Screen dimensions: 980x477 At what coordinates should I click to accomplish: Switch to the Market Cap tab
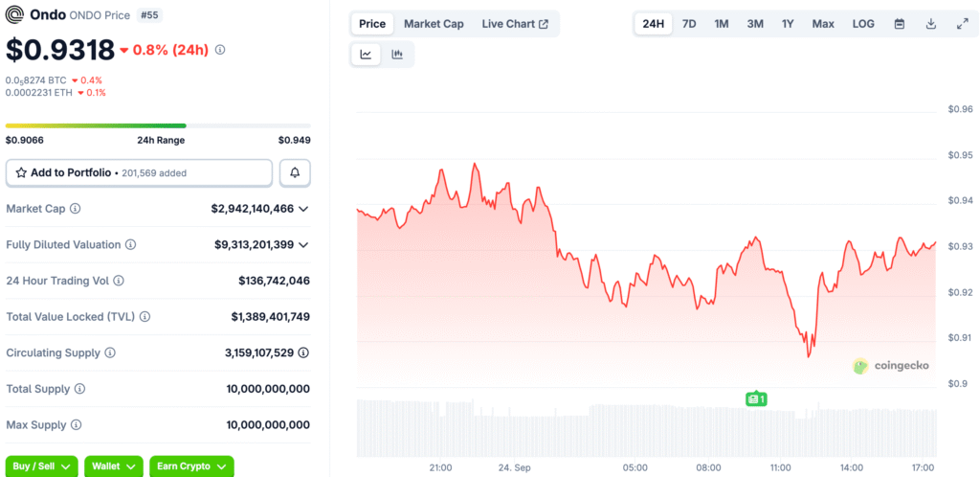tap(434, 24)
